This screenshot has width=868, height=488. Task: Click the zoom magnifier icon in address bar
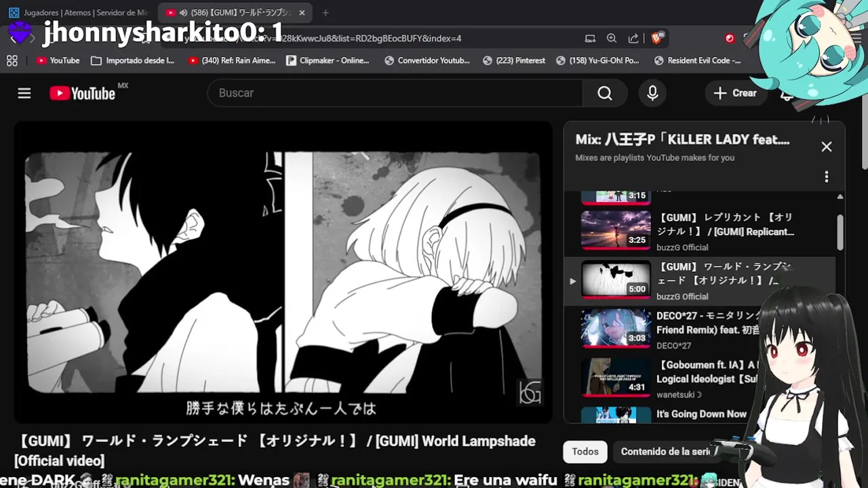coord(612,39)
